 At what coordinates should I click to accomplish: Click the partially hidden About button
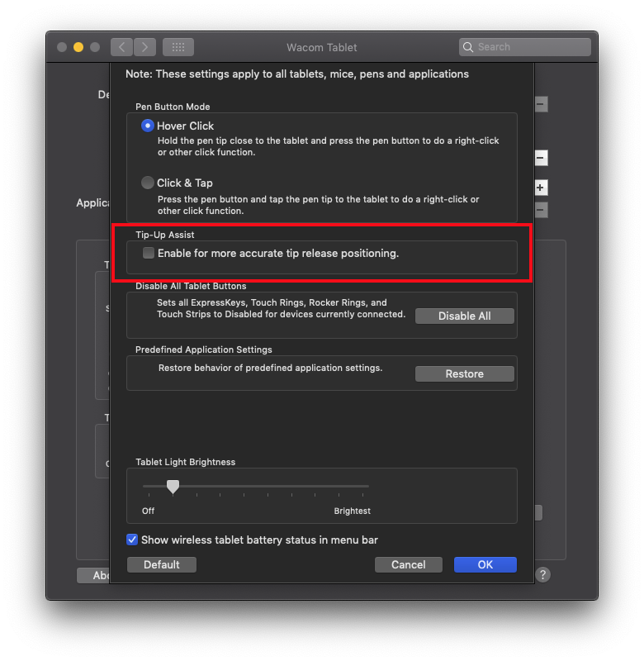(x=93, y=575)
